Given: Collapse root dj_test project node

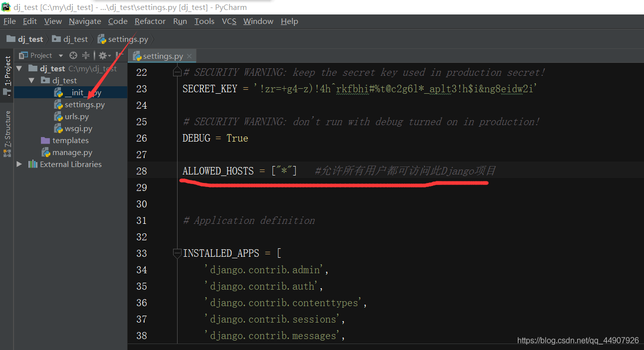Looking at the screenshot, I should pyautogui.click(x=19, y=68).
